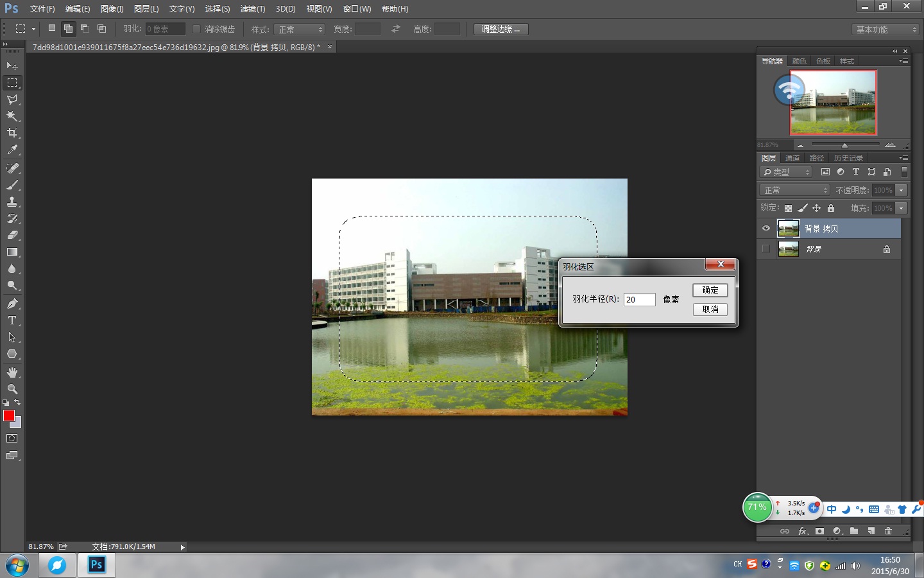The image size is (924, 578).
Task: Select the Shape tool
Action: click(x=12, y=354)
